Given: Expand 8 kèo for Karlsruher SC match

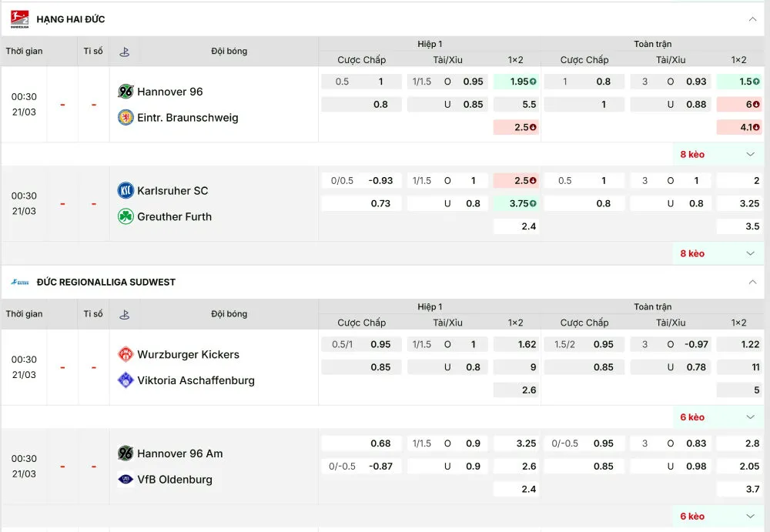Looking at the screenshot, I should pyautogui.click(x=750, y=254).
